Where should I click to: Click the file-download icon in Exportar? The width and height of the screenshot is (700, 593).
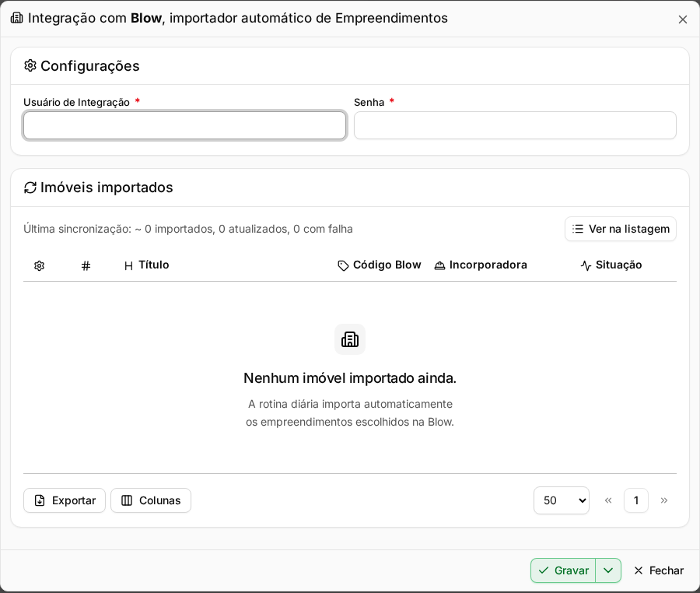pyautogui.click(x=40, y=500)
